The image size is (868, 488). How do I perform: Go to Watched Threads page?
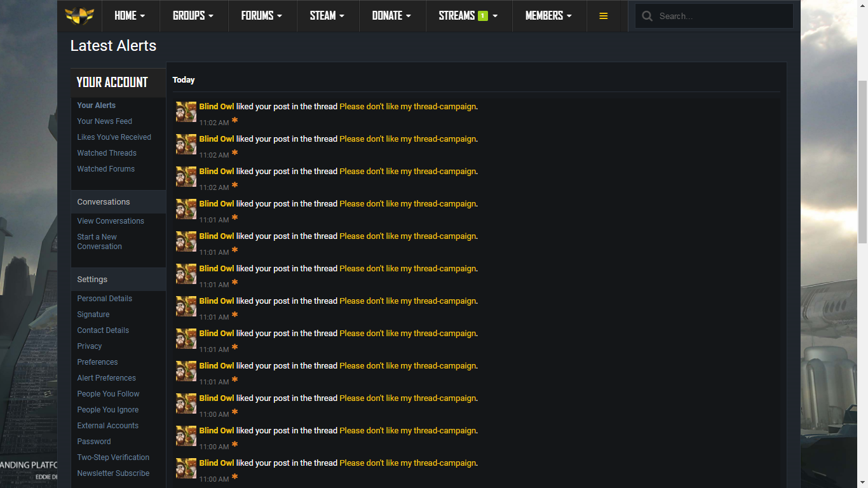(x=107, y=153)
